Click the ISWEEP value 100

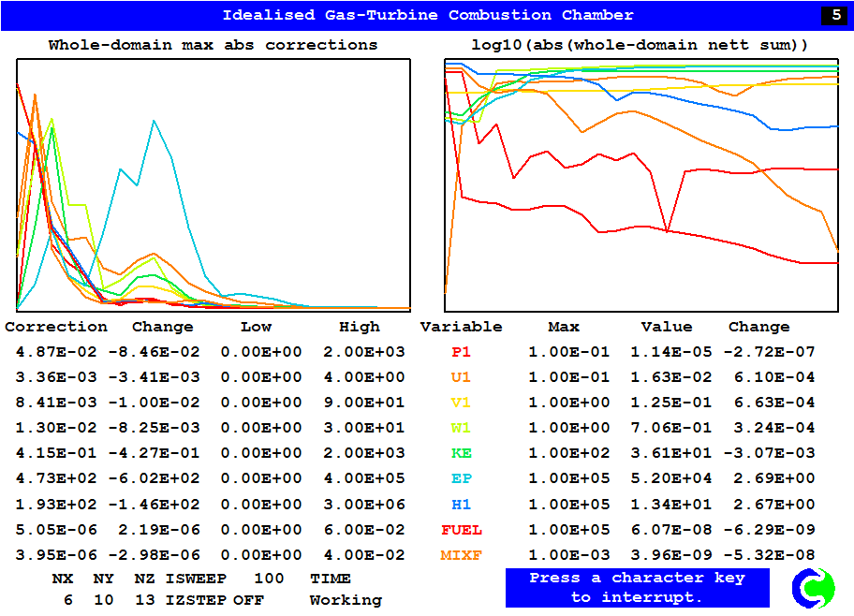(x=269, y=579)
